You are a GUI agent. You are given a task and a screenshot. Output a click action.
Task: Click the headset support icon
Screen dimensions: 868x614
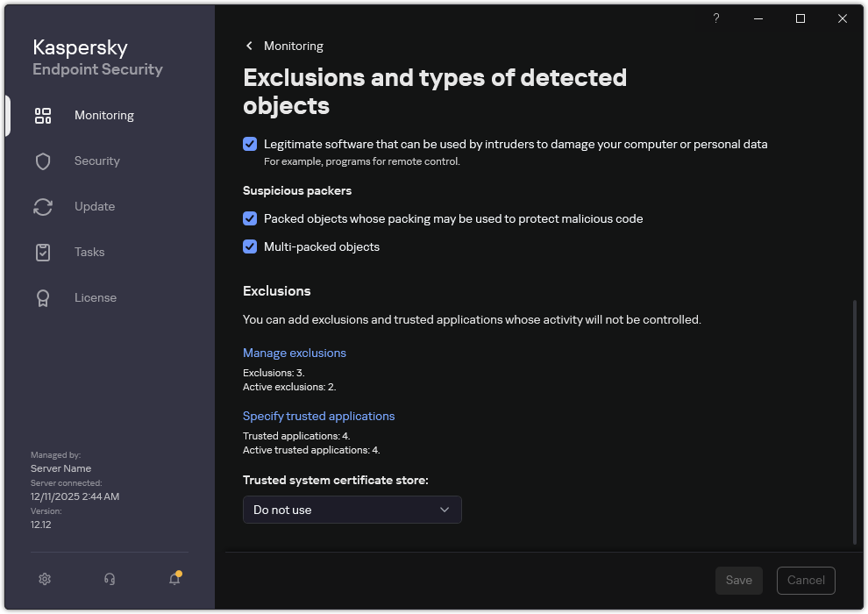(x=109, y=579)
